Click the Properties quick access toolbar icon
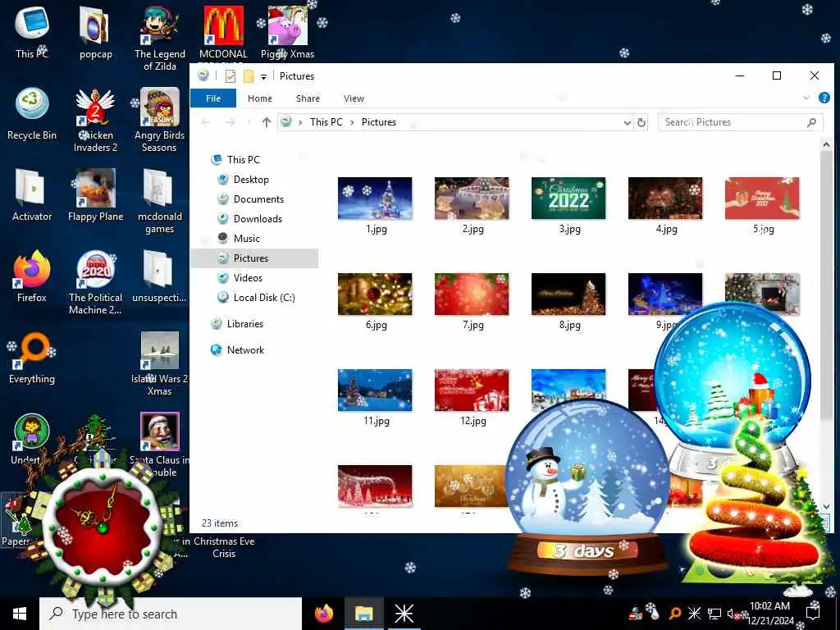Image resolution: width=840 pixels, height=630 pixels. pos(231,76)
